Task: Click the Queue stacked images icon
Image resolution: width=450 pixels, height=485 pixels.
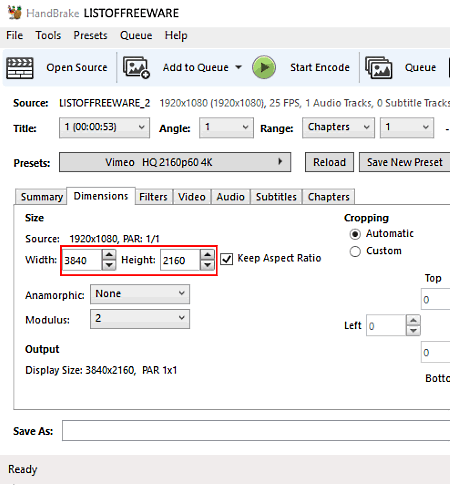Action: click(379, 68)
